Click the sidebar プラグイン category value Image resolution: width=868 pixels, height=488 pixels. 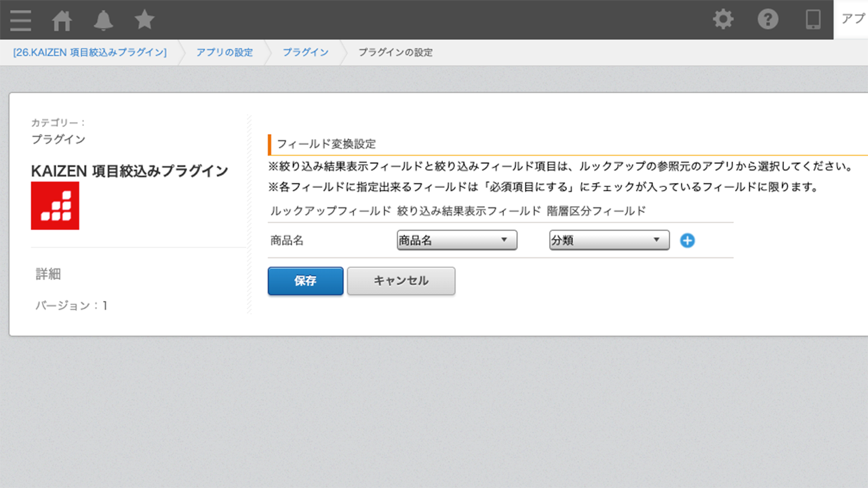point(58,139)
